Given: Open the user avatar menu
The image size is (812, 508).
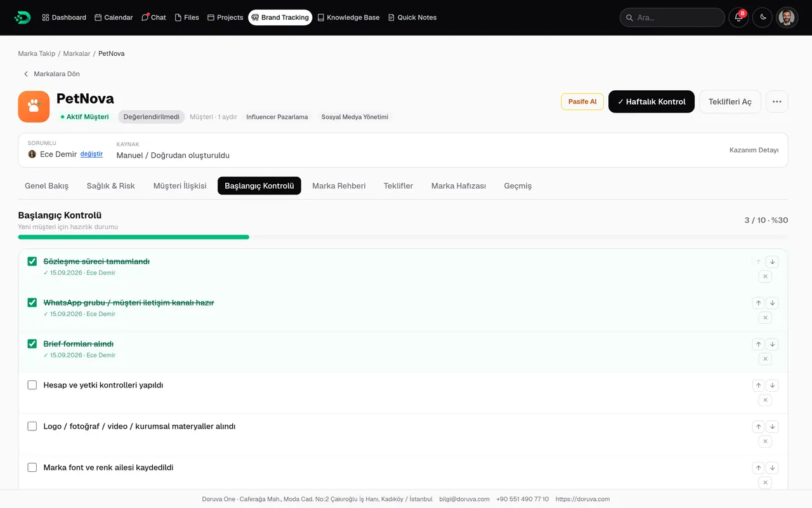Looking at the screenshot, I should [x=787, y=17].
